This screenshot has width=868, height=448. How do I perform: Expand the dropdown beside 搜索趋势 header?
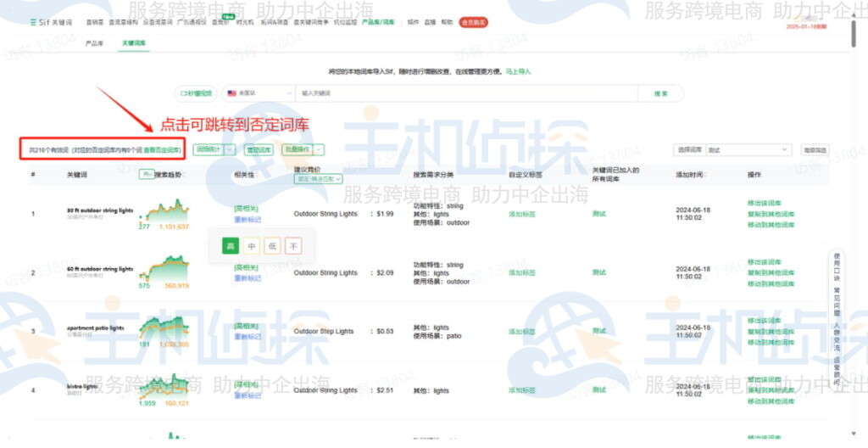(147, 175)
